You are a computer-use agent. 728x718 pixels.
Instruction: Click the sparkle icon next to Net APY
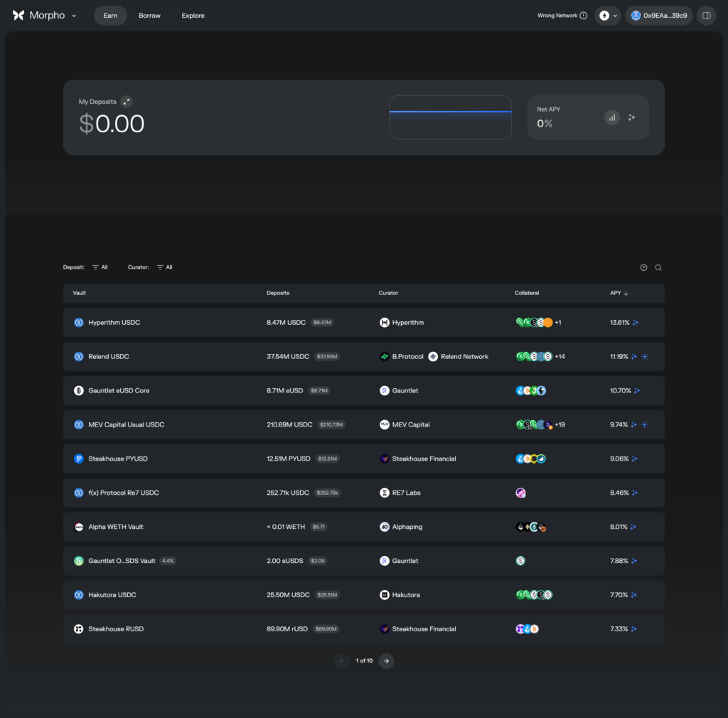click(631, 117)
